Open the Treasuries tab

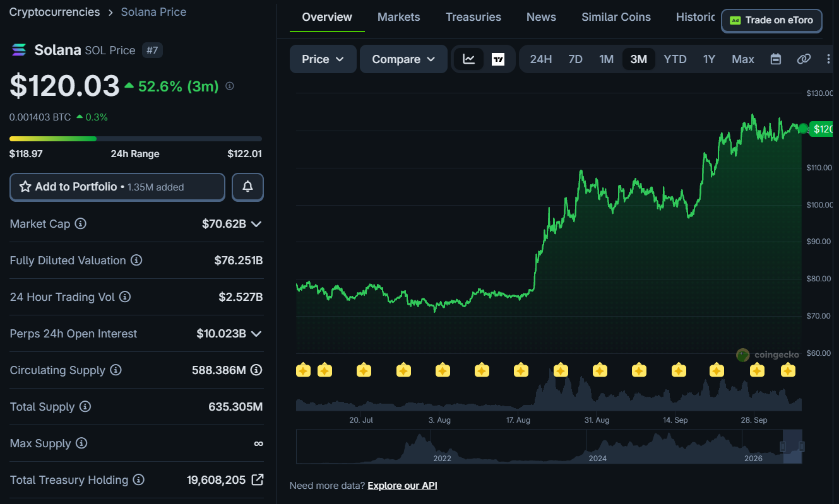point(473,17)
